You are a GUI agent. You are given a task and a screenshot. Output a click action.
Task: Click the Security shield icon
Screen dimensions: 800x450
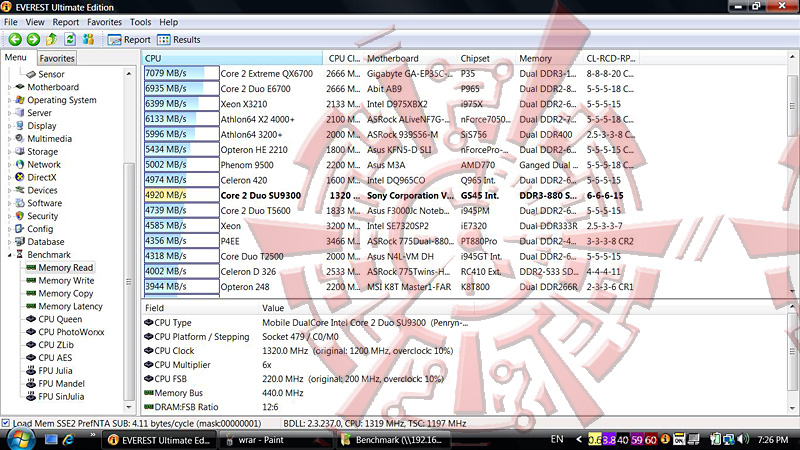tap(20, 216)
